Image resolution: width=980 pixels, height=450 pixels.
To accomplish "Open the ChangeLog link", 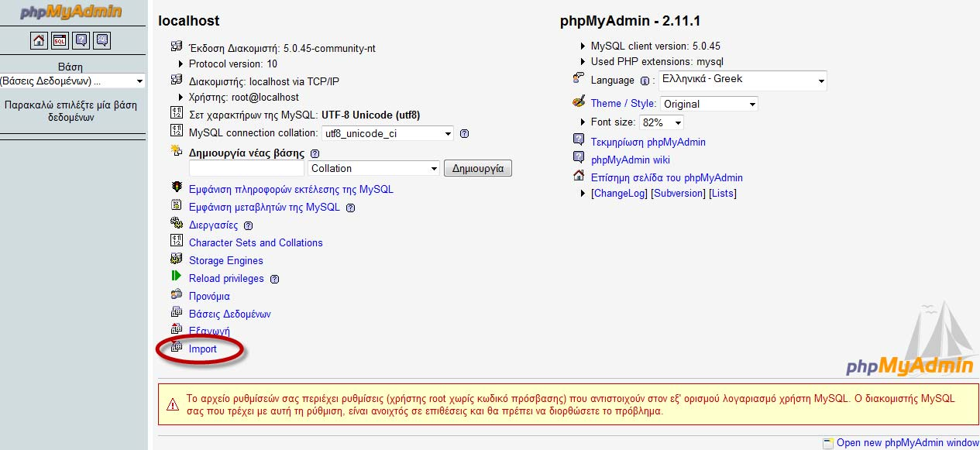I will [620, 193].
